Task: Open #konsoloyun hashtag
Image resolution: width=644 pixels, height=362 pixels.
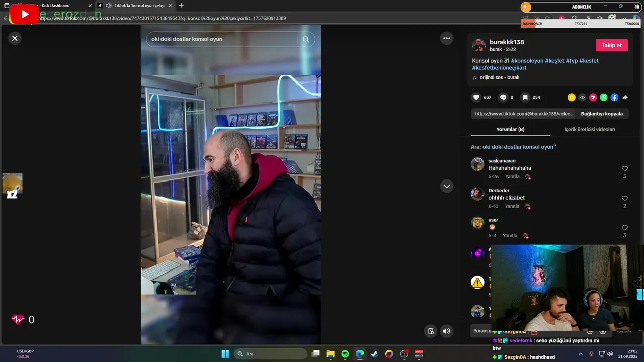Action: [x=527, y=61]
